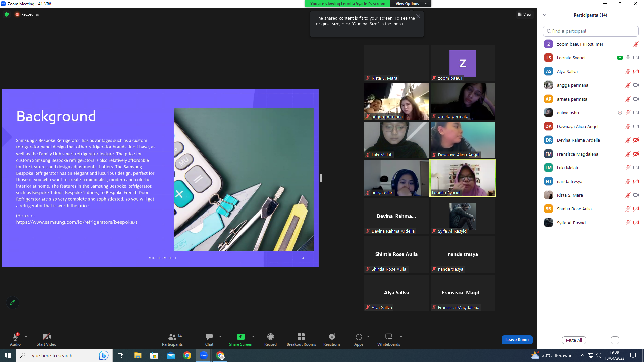Turn on camera with Start Video
Screen dimensions: 644x362
[46, 339]
